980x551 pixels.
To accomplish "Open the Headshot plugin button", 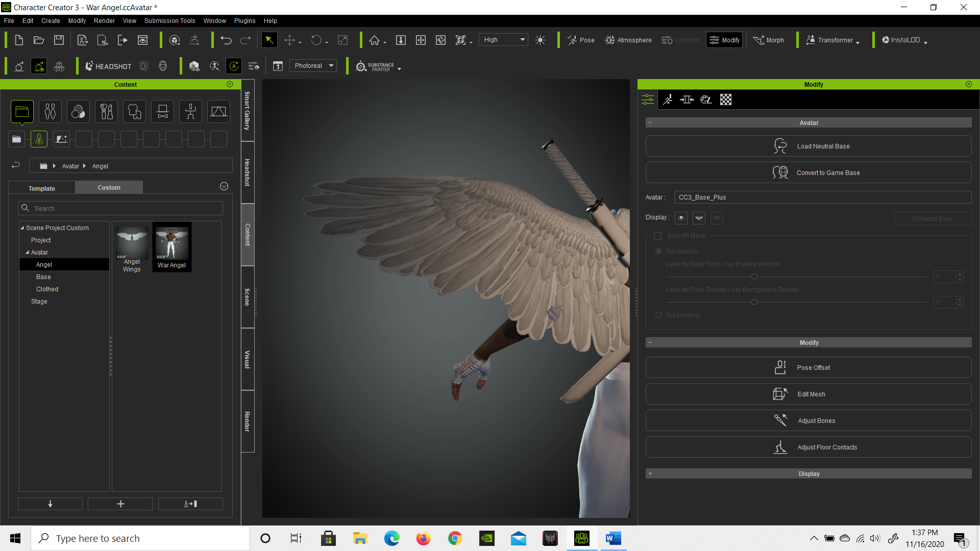I will [108, 66].
